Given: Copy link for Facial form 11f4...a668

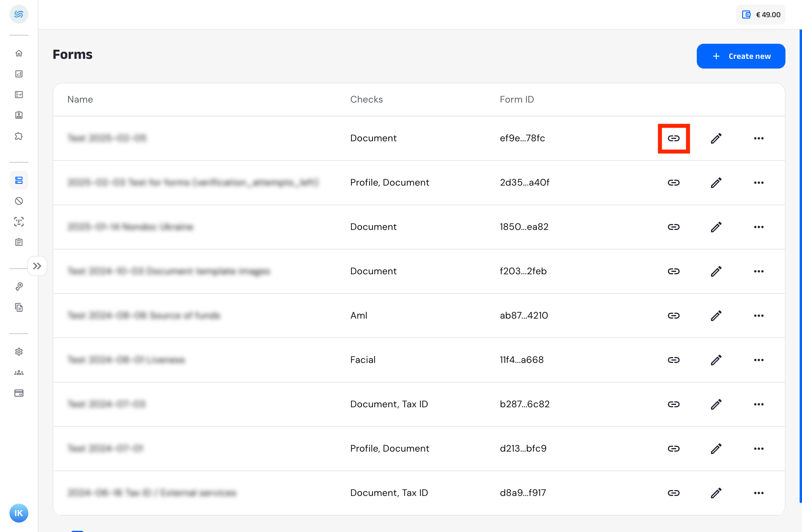Looking at the screenshot, I should [674, 360].
